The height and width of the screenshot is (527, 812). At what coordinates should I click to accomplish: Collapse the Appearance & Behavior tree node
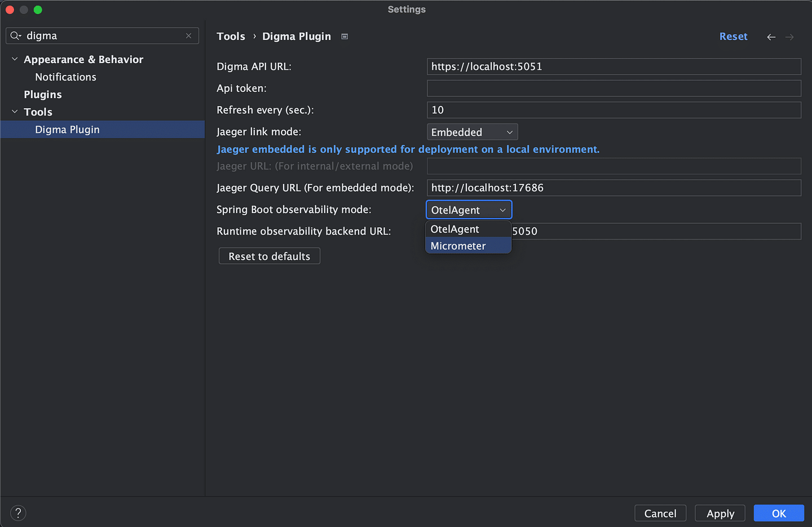[15, 59]
